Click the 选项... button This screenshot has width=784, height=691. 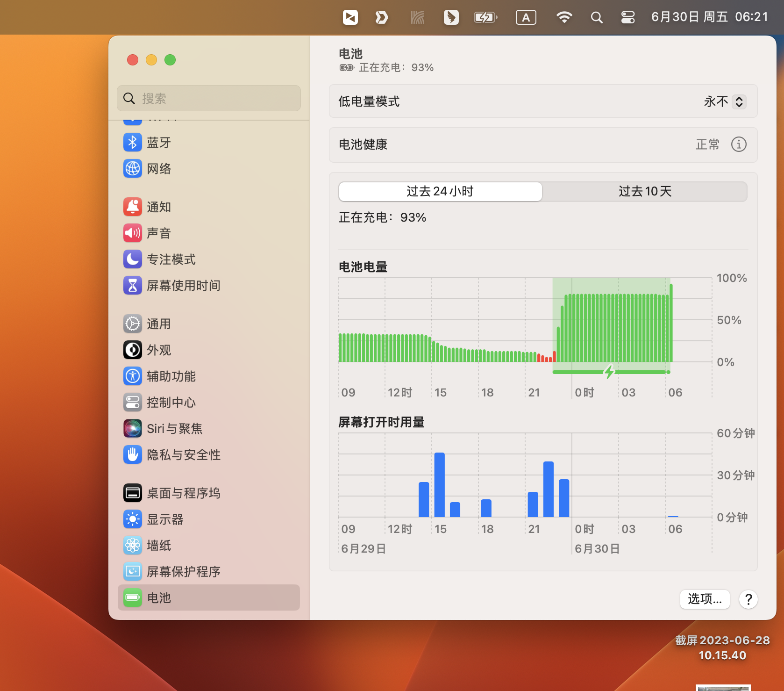[705, 599]
